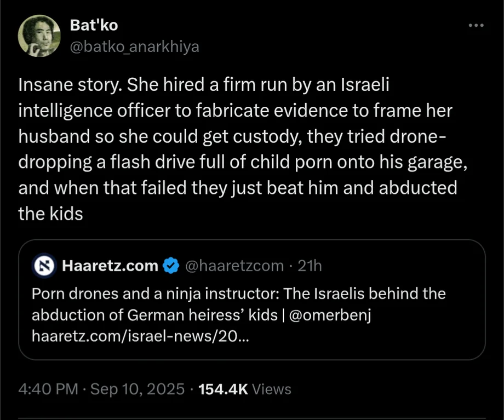Click the 'Porn drones and a ninja instructor' headline
Viewport: 504px width, 420px height.
point(156,294)
